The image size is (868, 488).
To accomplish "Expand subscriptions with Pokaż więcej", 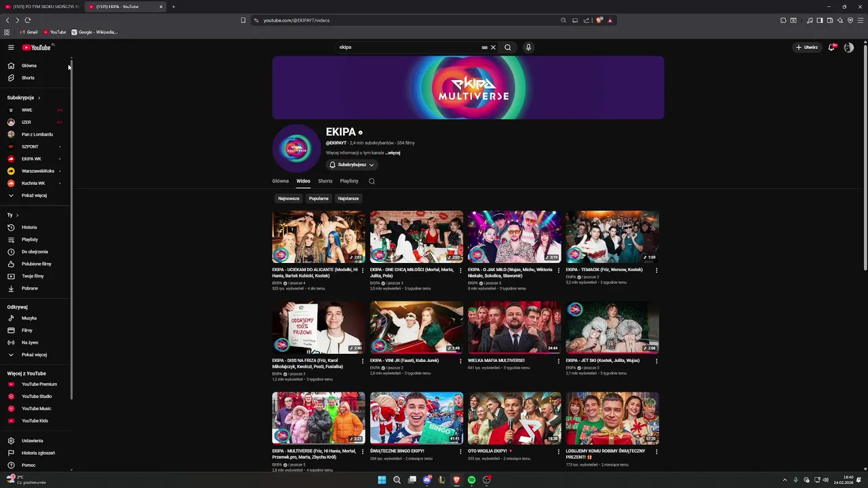I will coord(34,195).
